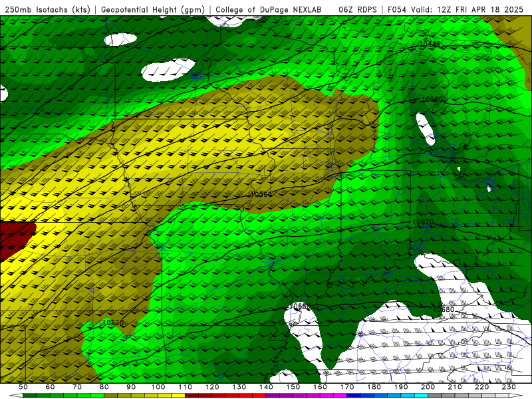Click the 180 value on the color scale
The height and width of the screenshot is (399, 532).
coord(374,387)
